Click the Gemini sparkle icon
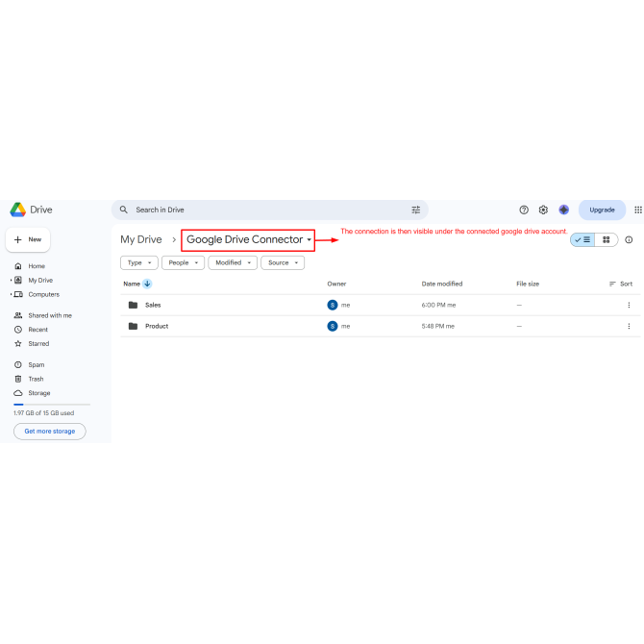This screenshot has height=644, width=644. tap(564, 210)
